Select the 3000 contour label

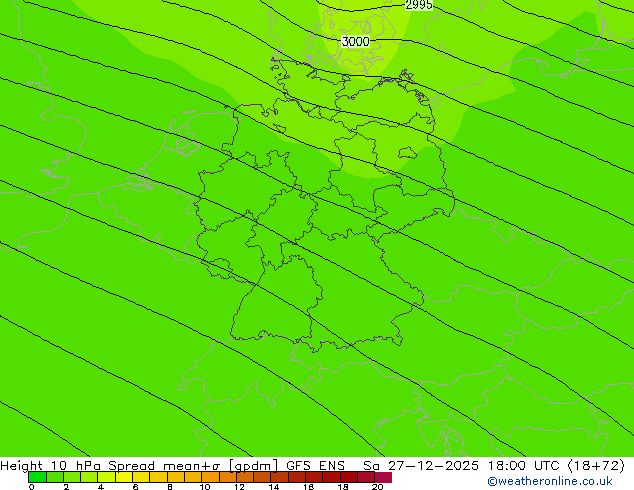[355, 41]
